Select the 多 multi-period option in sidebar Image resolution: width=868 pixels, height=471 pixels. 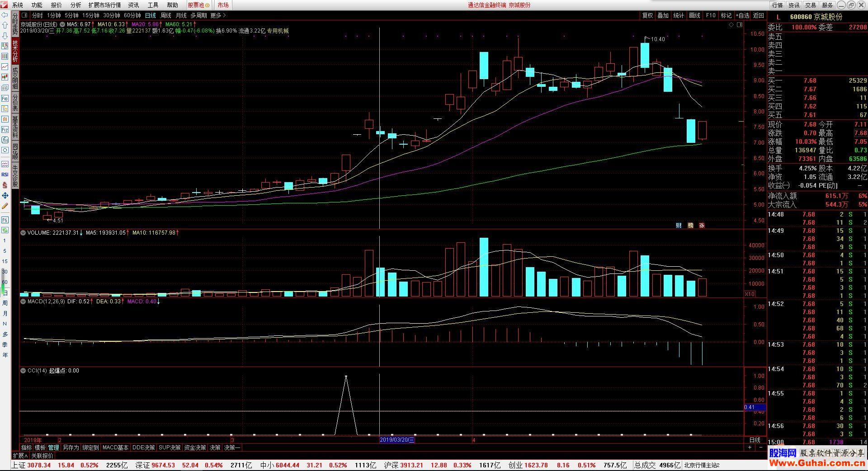[5, 334]
